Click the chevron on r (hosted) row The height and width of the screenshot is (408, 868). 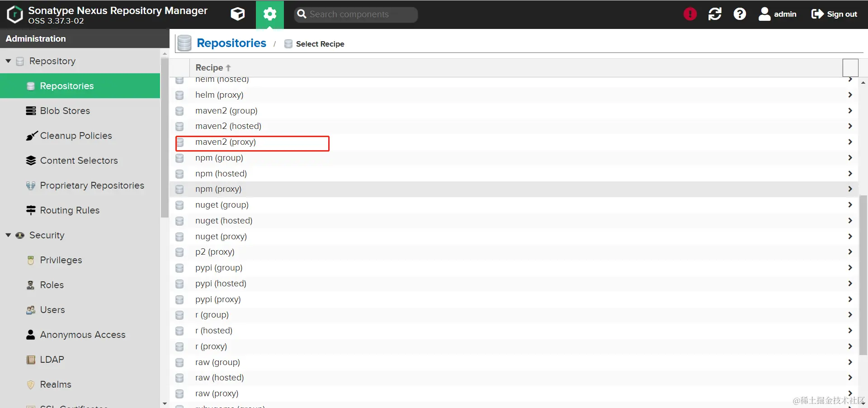850,331
